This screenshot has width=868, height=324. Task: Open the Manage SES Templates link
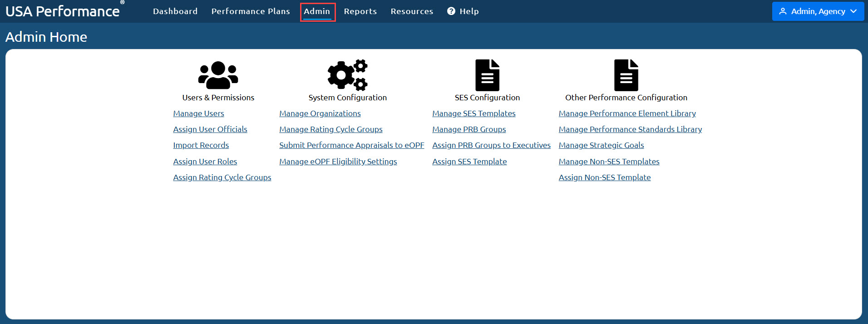click(474, 113)
